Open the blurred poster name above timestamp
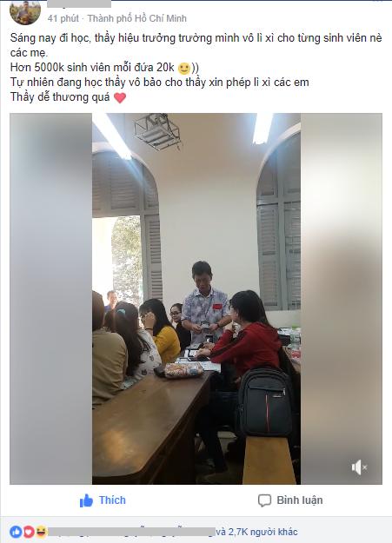Image resolution: width=392 pixels, height=543 pixels. pos(79,3)
